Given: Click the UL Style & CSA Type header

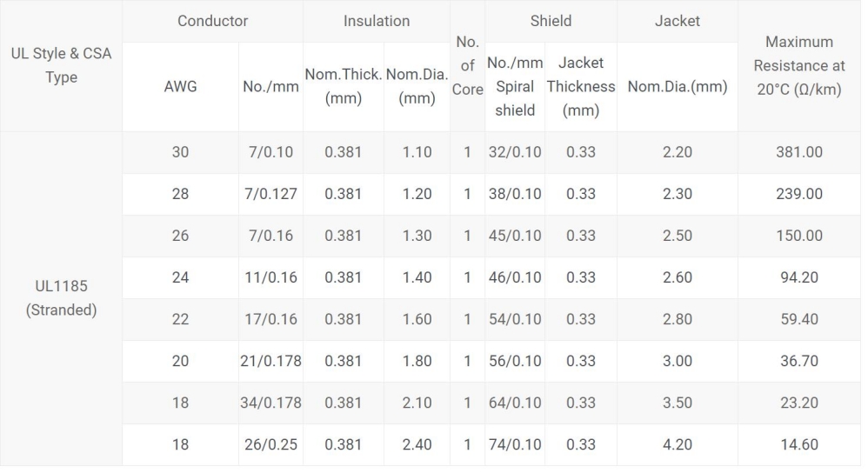Looking at the screenshot, I should (61, 66).
